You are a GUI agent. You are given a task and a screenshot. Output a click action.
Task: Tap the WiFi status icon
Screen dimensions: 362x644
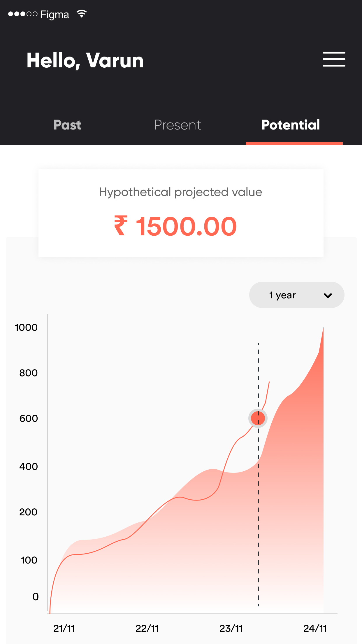click(x=82, y=14)
